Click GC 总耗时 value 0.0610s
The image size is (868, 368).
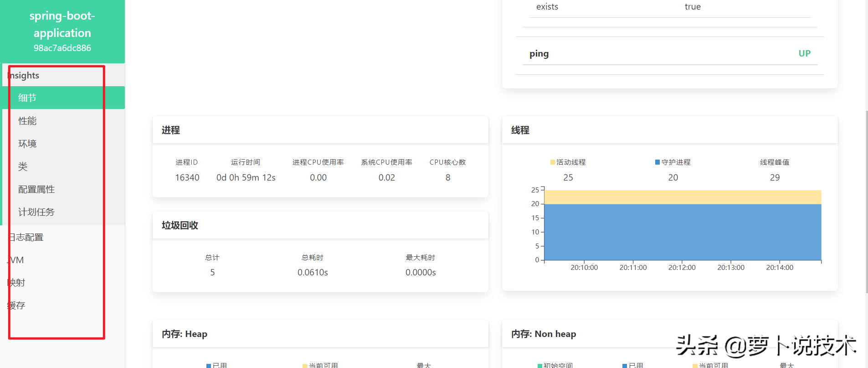pos(313,272)
